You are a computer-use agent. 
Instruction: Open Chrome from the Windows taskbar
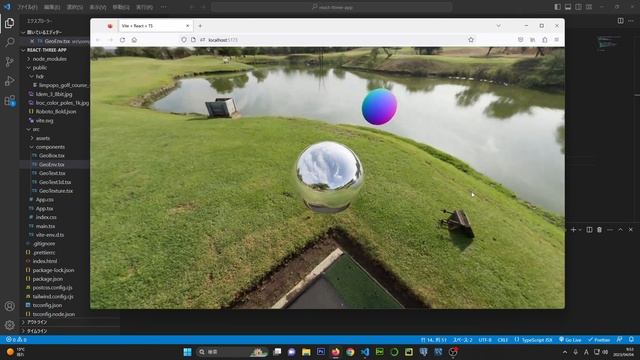click(x=350, y=352)
